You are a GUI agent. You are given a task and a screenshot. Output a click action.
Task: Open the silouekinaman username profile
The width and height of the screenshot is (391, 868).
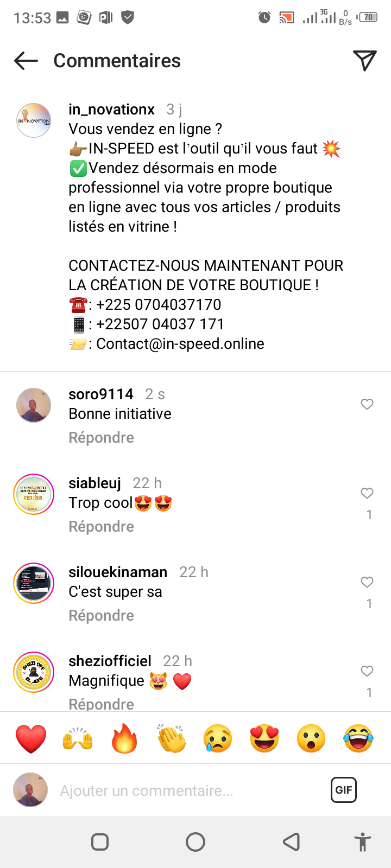pos(118,572)
